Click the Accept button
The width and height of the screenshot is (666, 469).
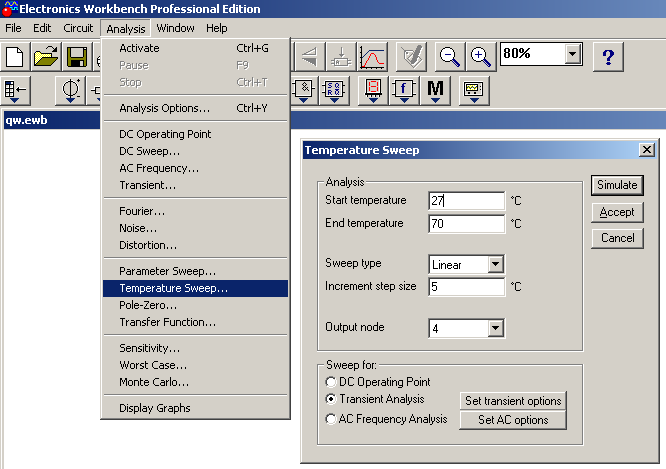[x=617, y=212]
